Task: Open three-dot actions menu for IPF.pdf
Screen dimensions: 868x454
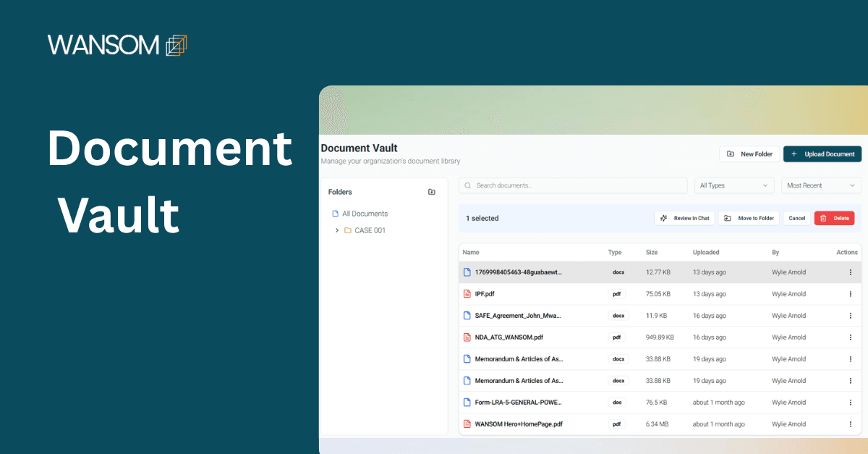Action: point(850,294)
